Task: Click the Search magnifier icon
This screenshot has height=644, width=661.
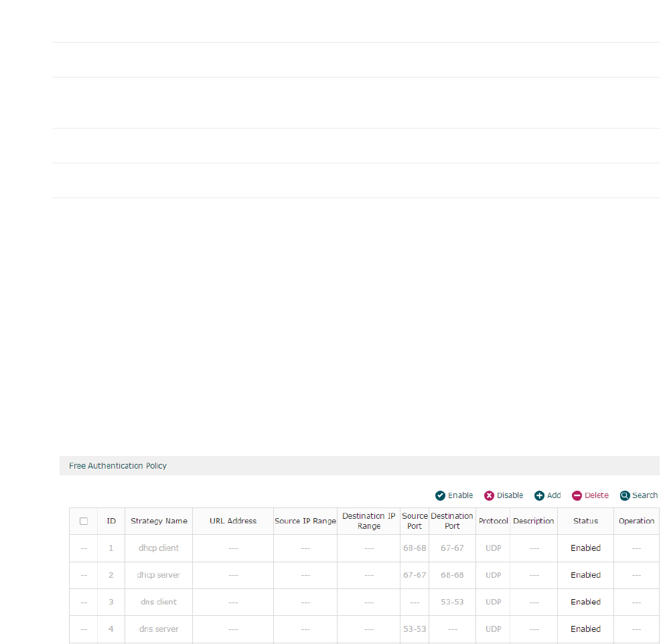Action: point(625,495)
